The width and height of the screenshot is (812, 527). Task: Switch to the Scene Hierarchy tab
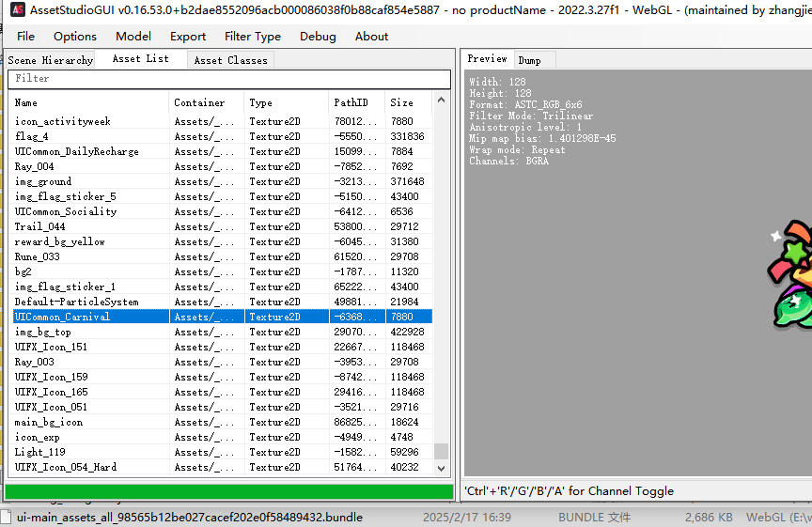[50, 60]
